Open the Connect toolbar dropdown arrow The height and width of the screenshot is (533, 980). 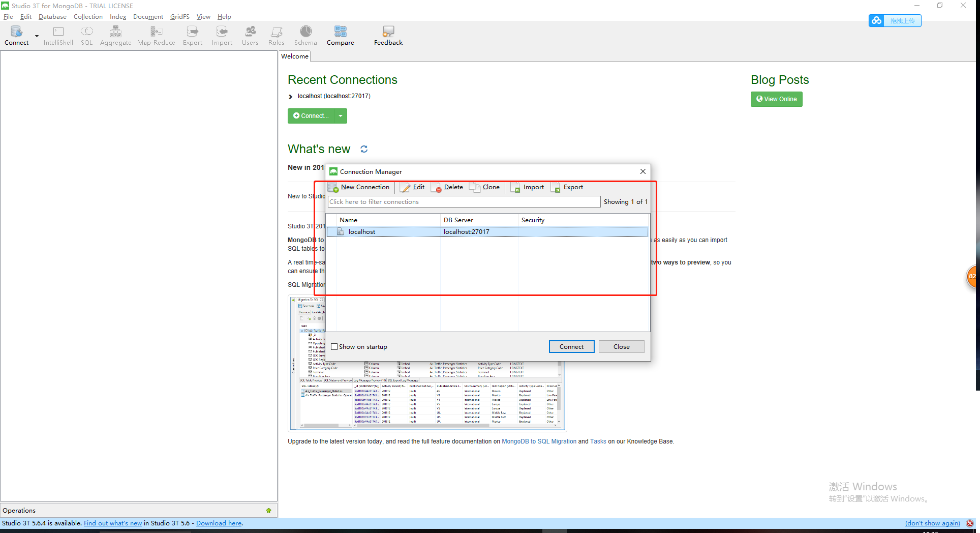[x=37, y=36]
